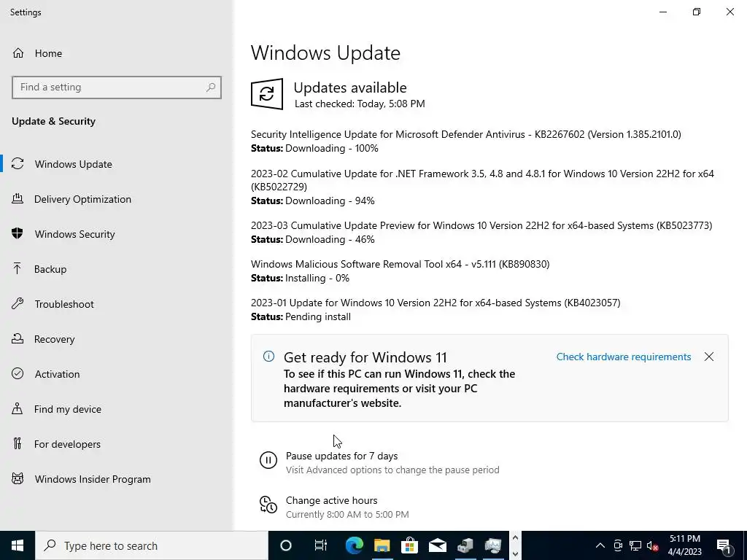The image size is (747, 560).
Task: Open Find my device settings
Action: click(x=68, y=409)
